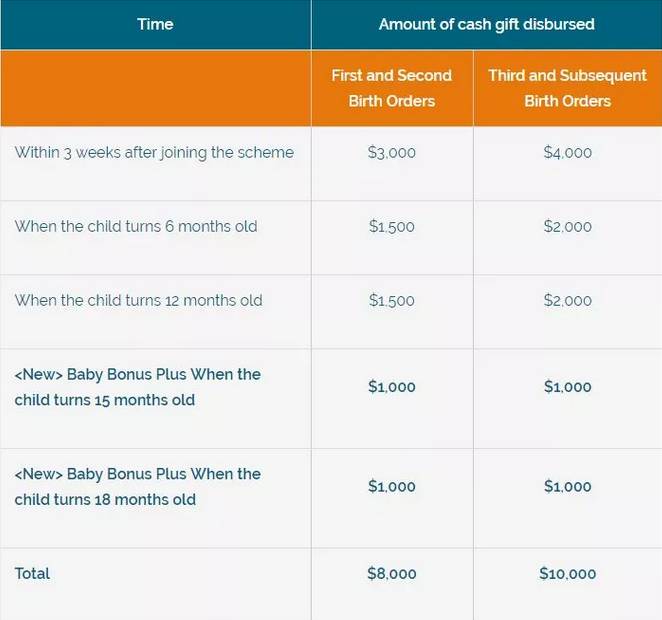Image resolution: width=662 pixels, height=620 pixels.
Task: Click $1,500 in the 12 months row
Action: 392,300
